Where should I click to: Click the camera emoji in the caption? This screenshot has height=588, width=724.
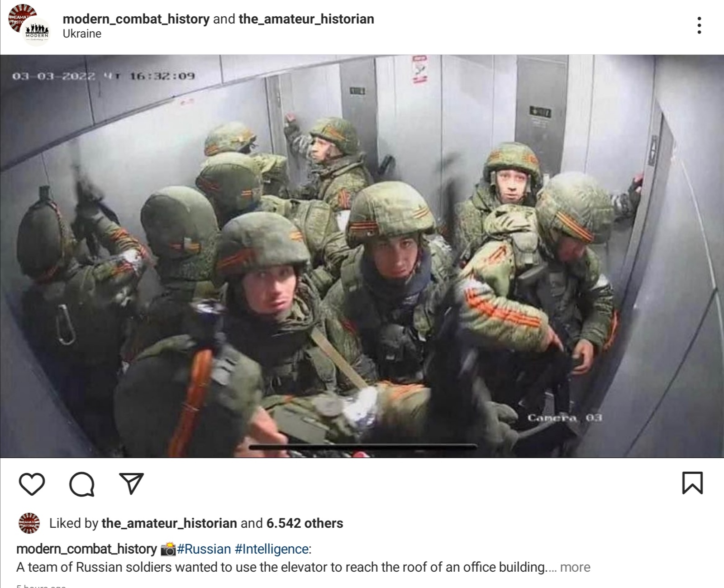167,549
